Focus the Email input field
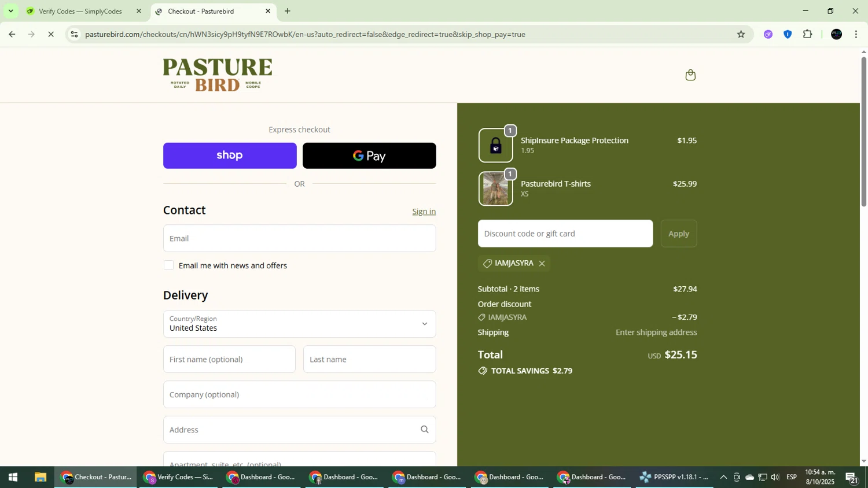The image size is (868, 488). tap(299, 238)
